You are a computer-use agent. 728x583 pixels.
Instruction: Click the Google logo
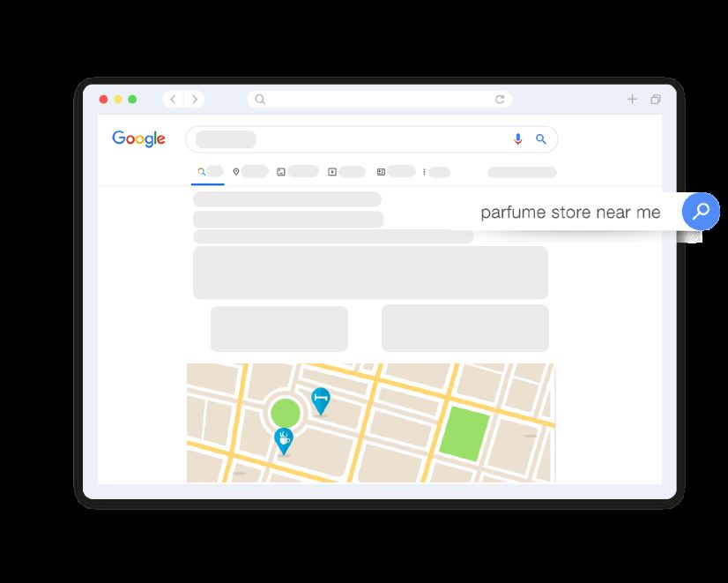click(x=138, y=138)
